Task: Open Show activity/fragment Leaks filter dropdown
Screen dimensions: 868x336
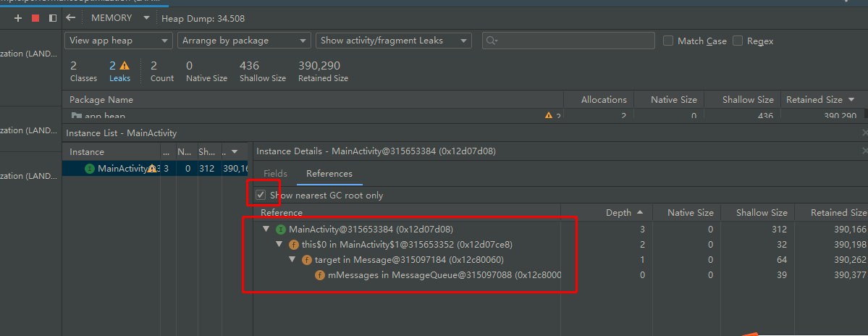Action: click(394, 41)
